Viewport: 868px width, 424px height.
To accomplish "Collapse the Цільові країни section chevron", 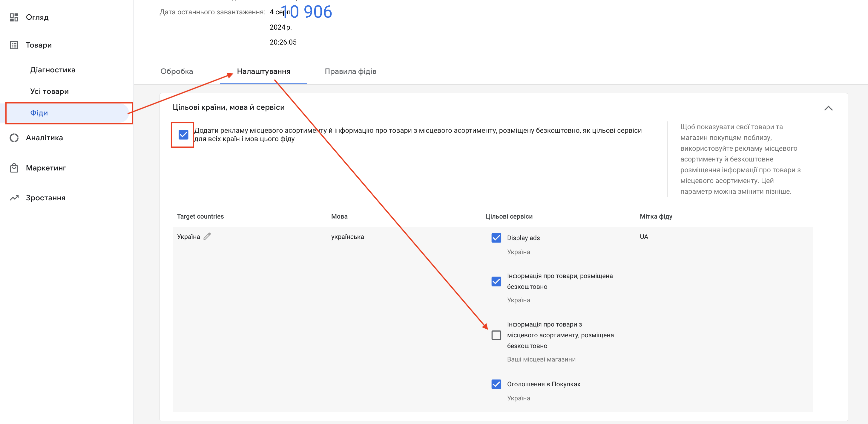I will click(828, 108).
